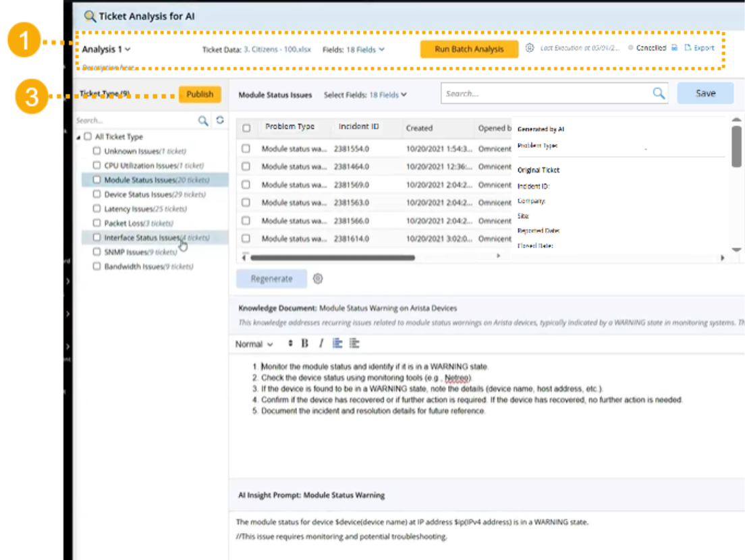This screenshot has width=745, height=560.
Task: Check the All Ticket Type checkbox
Action: [x=88, y=137]
